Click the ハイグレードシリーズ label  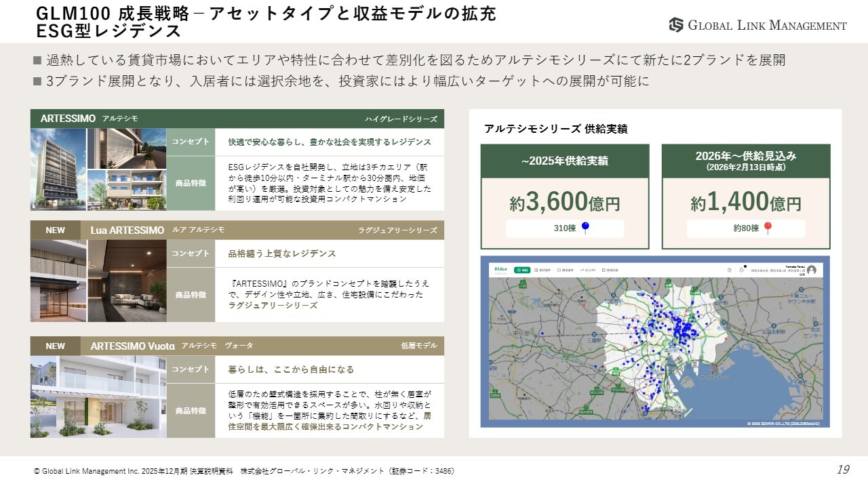401,119
